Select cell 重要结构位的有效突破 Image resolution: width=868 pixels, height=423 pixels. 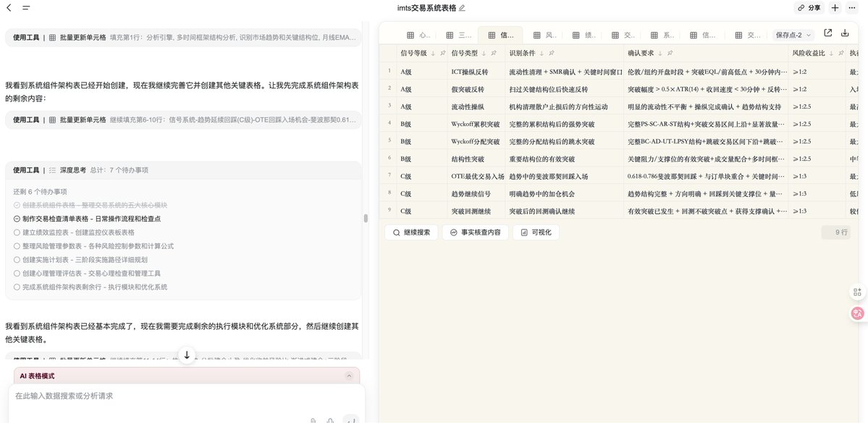coord(564,159)
